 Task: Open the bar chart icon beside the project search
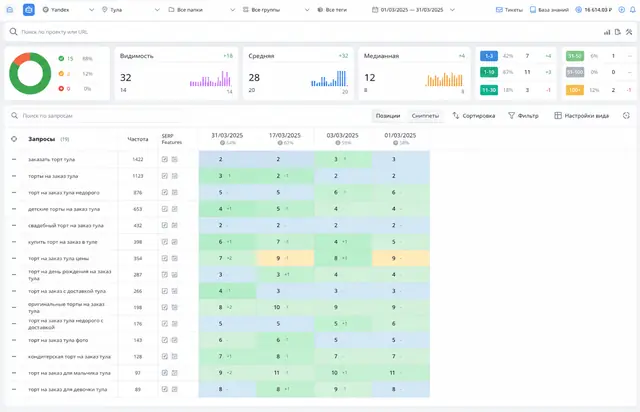[x=607, y=32]
